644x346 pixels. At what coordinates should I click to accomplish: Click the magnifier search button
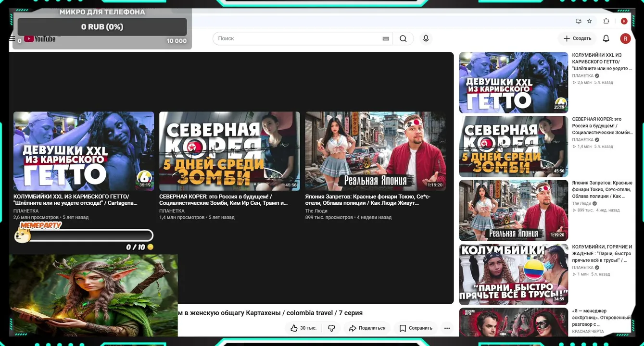[x=403, y=38]
